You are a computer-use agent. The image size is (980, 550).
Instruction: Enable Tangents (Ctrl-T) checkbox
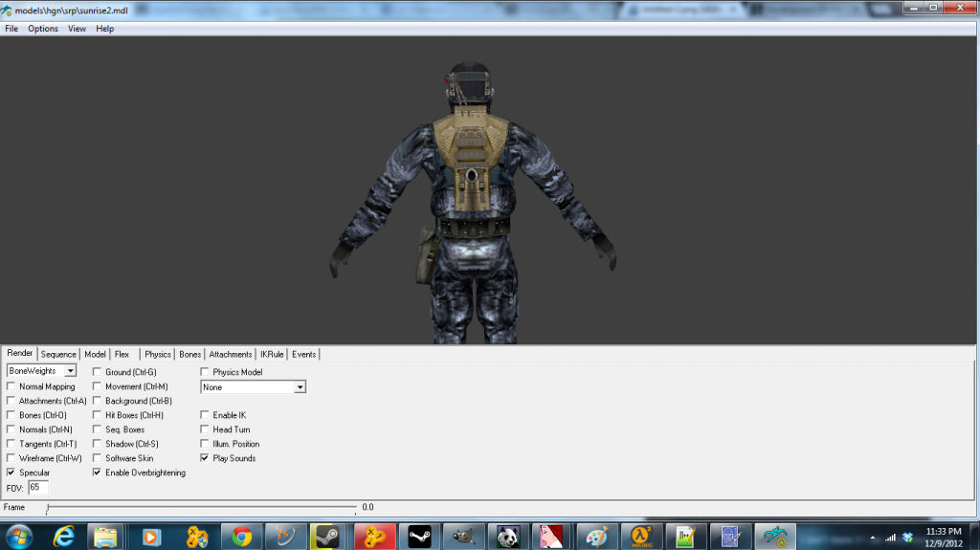tap(11, 444)
